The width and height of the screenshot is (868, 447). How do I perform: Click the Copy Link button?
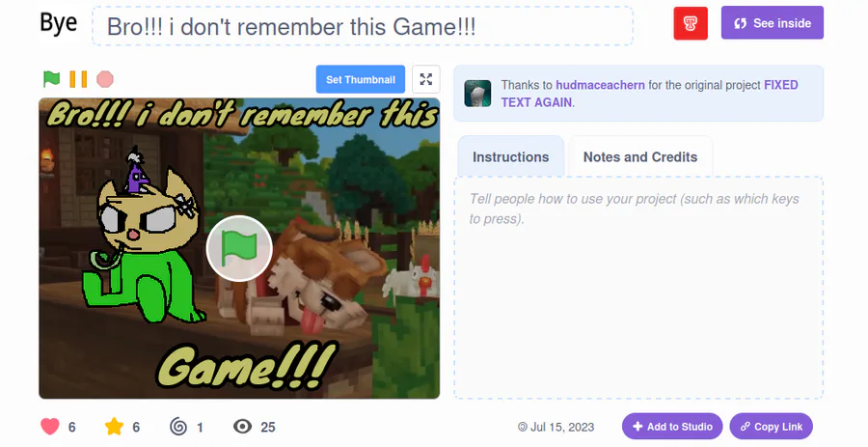(772, 427)
